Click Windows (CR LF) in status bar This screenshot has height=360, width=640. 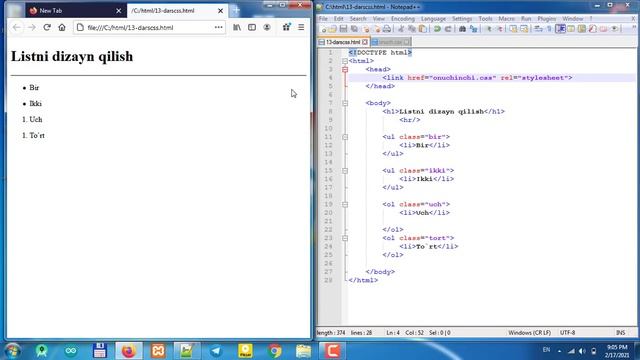click(529, 333)
